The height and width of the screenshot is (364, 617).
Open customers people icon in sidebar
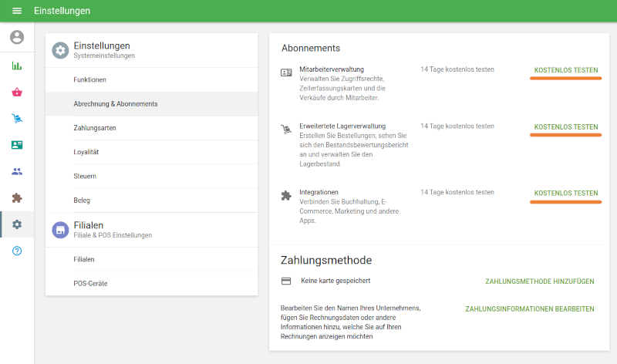(x=17, y=171)
